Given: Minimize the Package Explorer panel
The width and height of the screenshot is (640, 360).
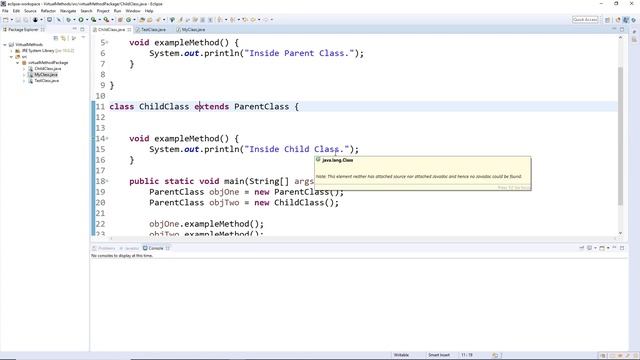Looking at the screenshot, I should (x=75, y=29).
